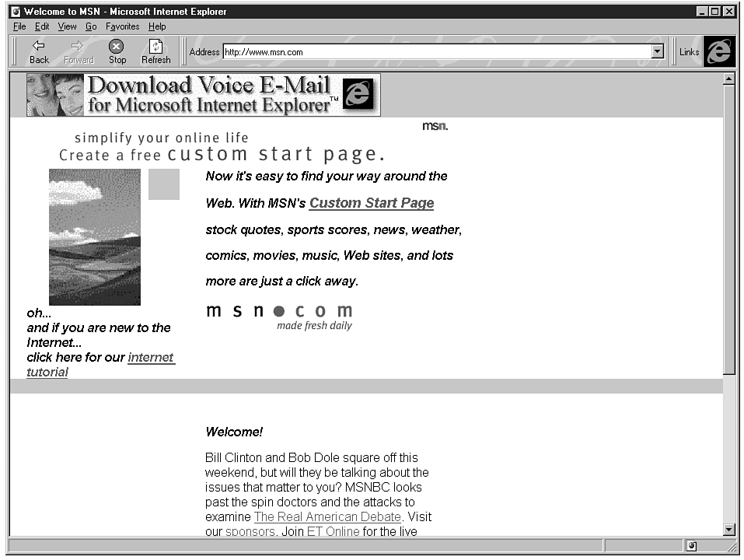Expand the Address bar dropdown arrow
Screen dimensions: 744x560
658,52
